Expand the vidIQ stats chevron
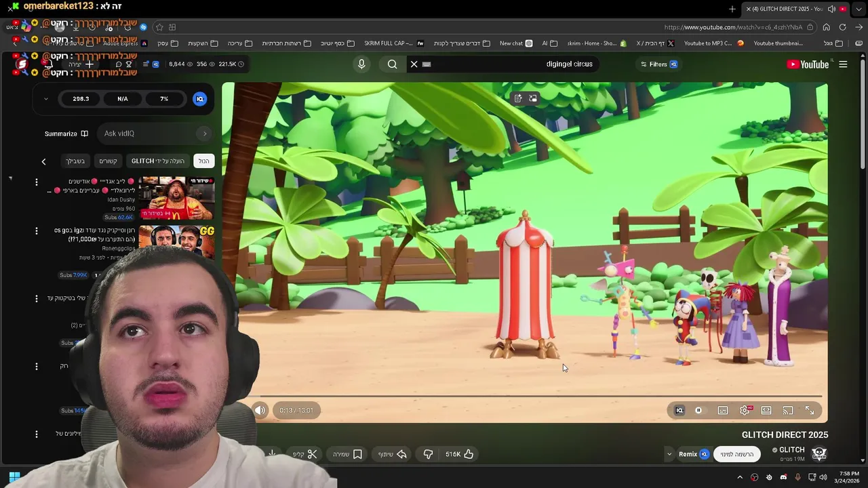The image size is (868, 488). (x=45, y=99)
